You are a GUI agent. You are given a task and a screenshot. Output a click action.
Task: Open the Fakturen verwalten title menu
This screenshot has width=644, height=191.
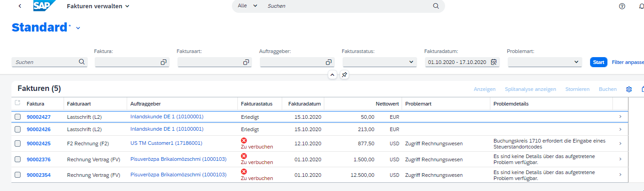[x=98, y=6]
